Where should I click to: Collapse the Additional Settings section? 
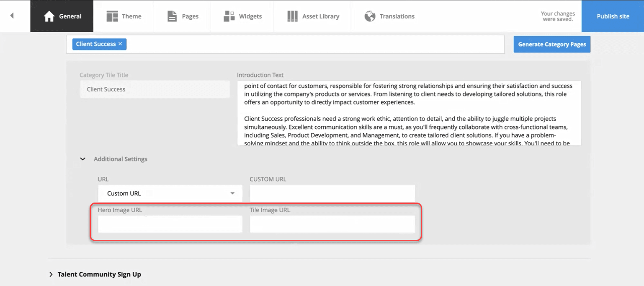[x=83, y=159]
